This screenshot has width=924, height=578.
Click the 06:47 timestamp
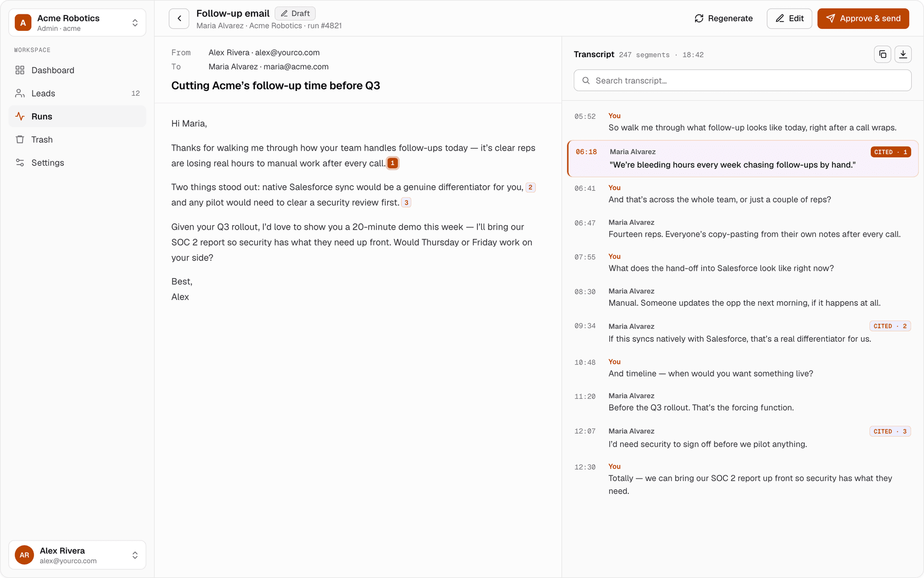pos(585,223)
